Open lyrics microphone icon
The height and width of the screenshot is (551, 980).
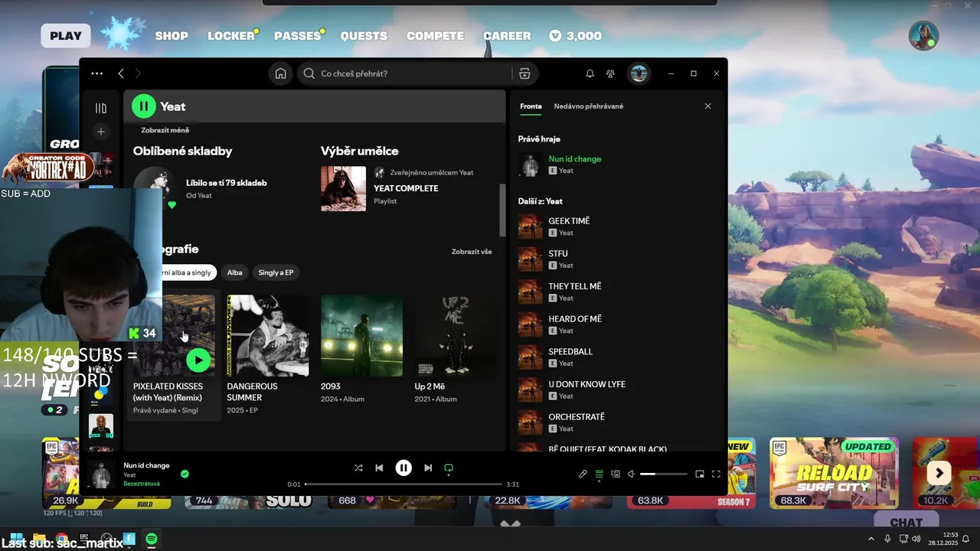[583, 474]
